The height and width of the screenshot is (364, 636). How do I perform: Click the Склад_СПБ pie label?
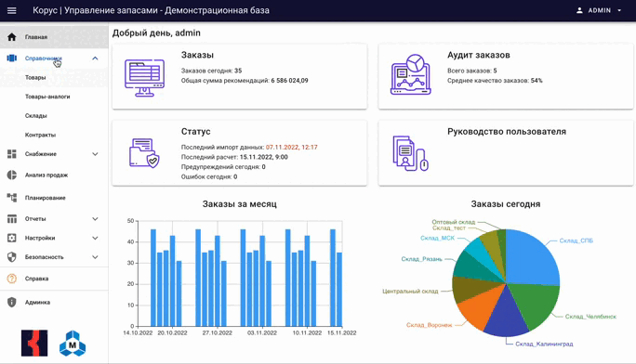click(x=576, y=240)
